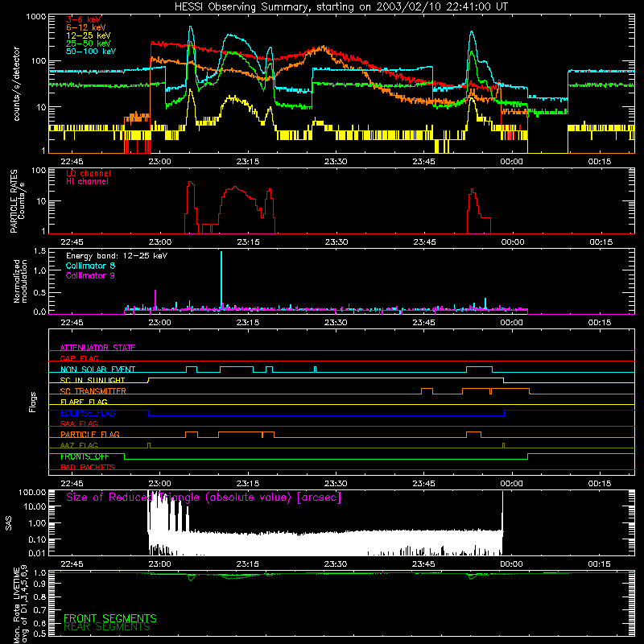644x644 pixels.
Task: Click the HESSI Observing Summary title
Action: coord(341,7)
